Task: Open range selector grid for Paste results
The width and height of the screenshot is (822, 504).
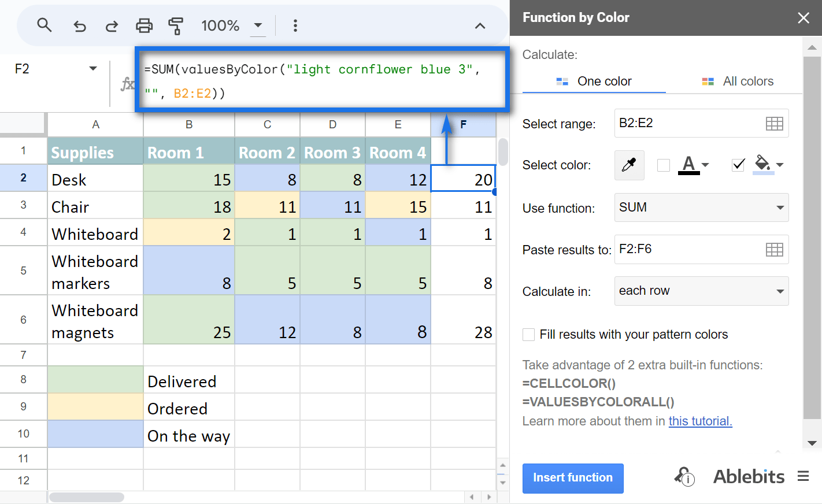Action: tap(775, 249)
